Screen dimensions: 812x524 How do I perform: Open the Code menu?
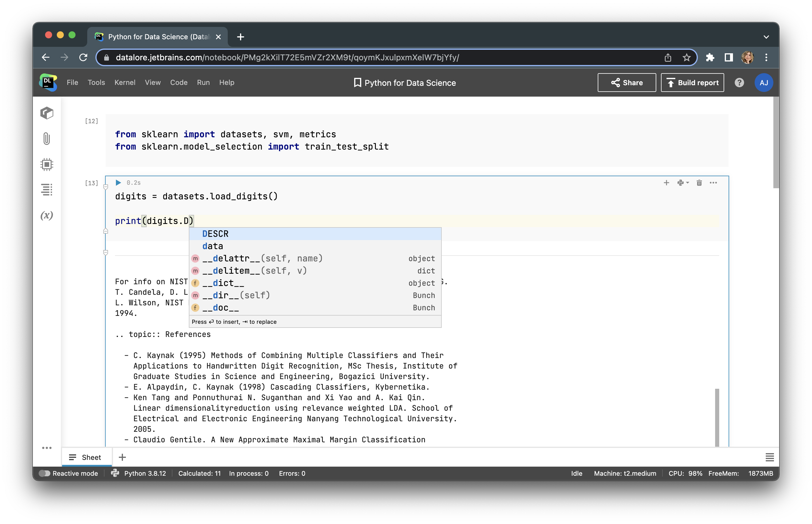pyautogui.click(x=179, y=83)
